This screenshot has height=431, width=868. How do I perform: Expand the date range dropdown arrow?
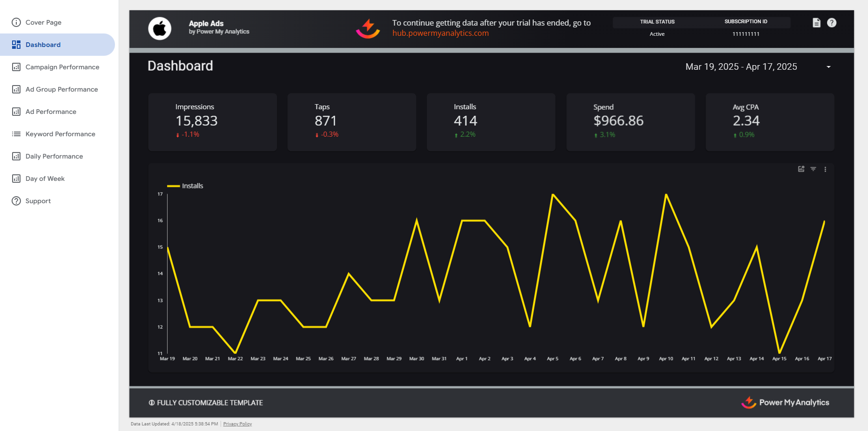click(828, 67)
